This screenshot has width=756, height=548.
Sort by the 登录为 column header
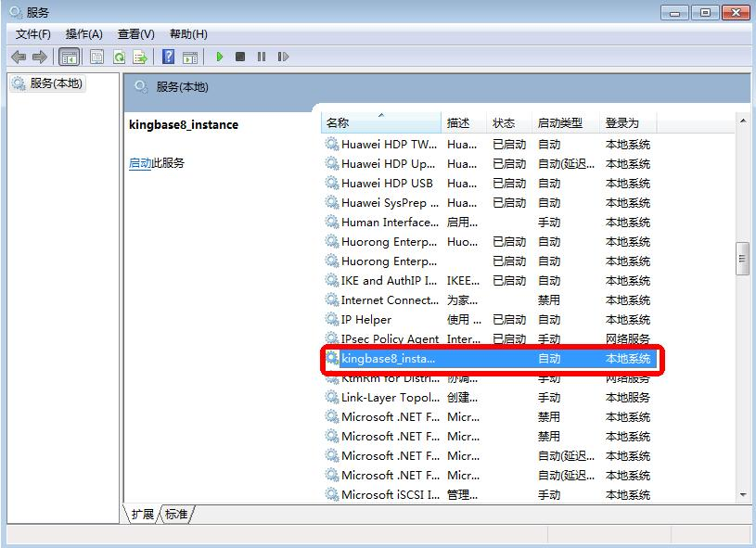pyautogui.click(x=628, y=123)
